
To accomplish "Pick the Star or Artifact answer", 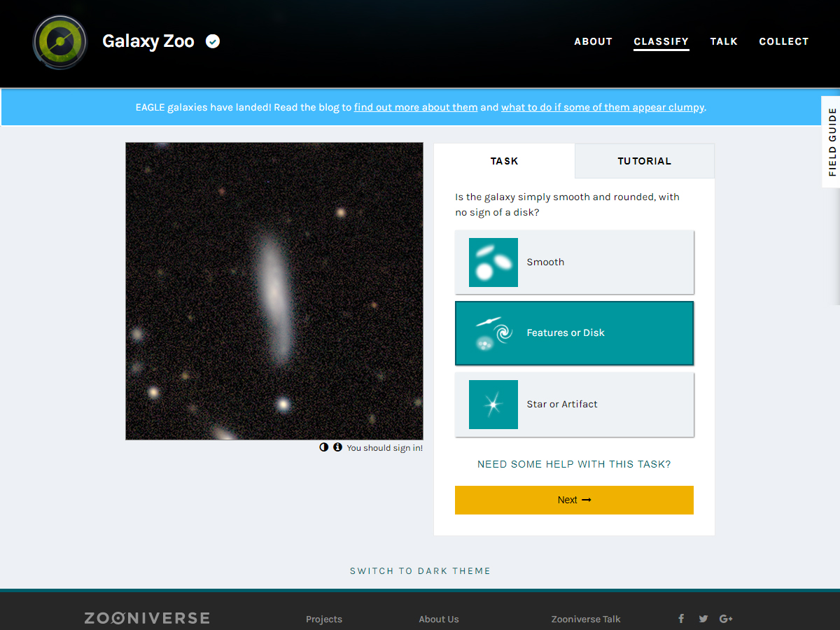I will point(574,405).
